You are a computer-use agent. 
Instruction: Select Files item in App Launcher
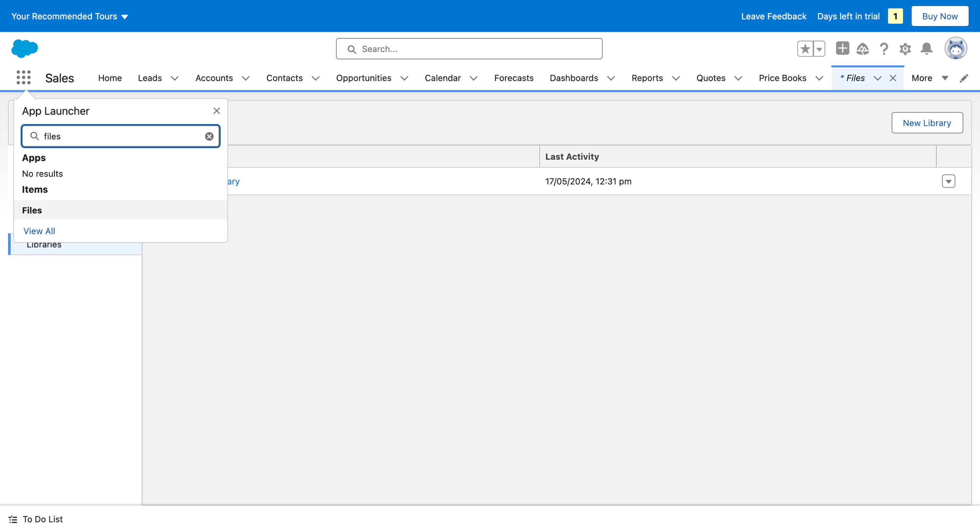(x=121, y=210)
